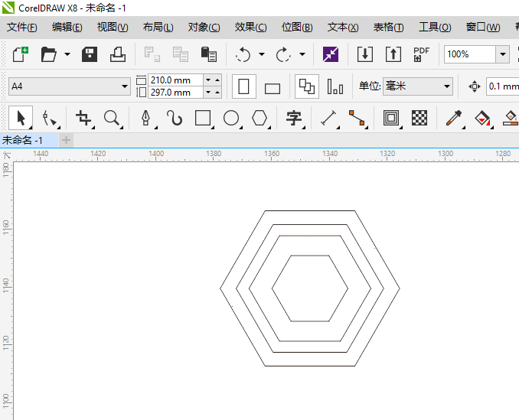Expand the 100% zoom level dropdown
The image size is (519, 420).
(x=502, y=54)
